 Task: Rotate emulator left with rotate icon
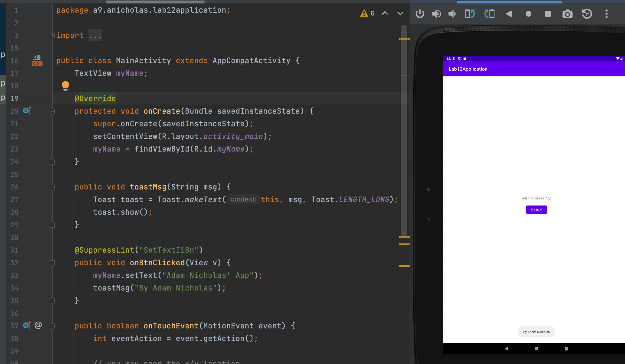(x=470, y=14)
